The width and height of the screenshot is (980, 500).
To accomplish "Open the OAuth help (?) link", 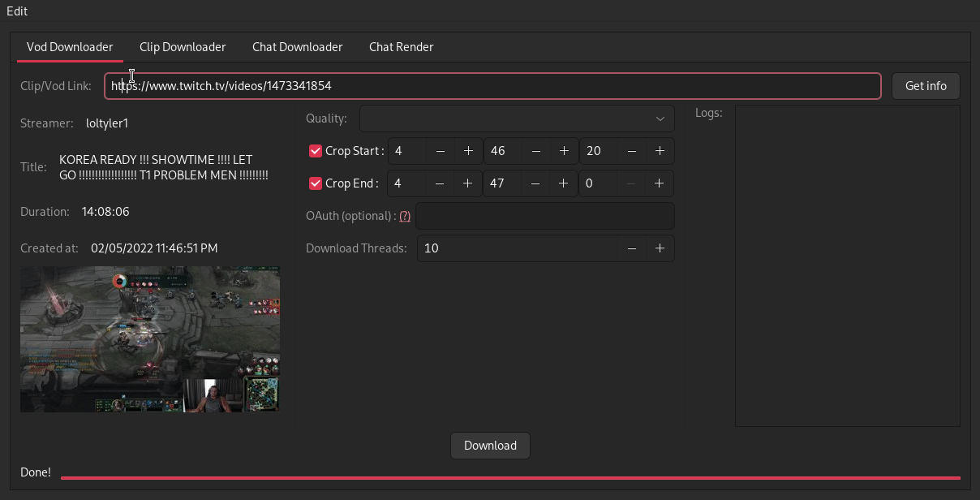I will click(x=405, y=216).
